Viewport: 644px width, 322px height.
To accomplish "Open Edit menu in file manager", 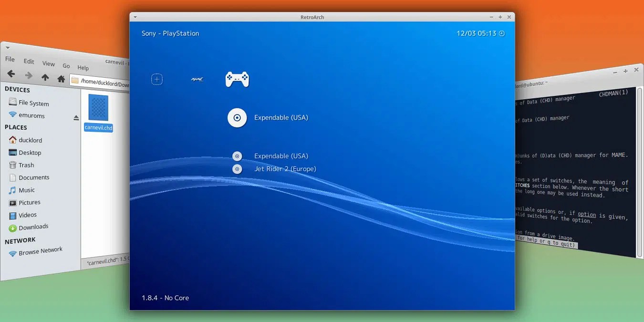I will click(29, 62).
